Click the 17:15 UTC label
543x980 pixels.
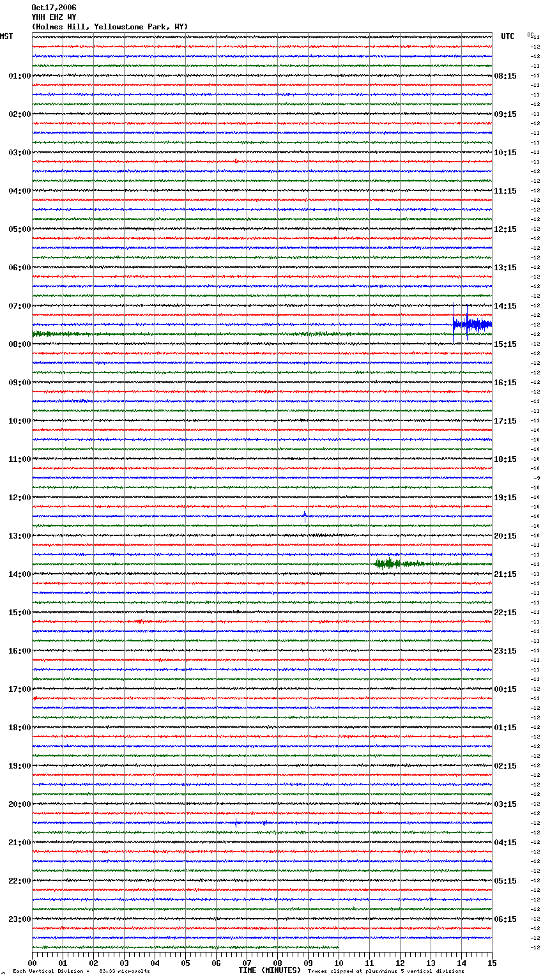pyautogui.click(x=505, y=421)
